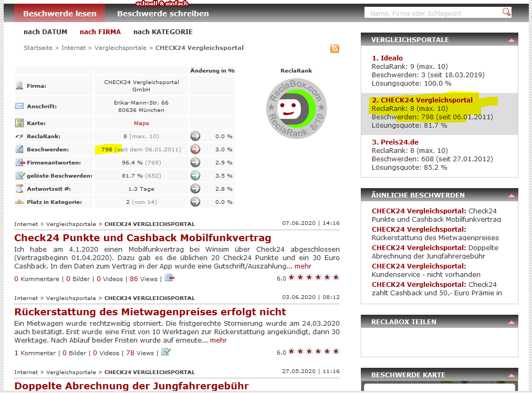This screenshot has height=393, width=532.
Task: Click the search magnifier icon
Action: point(506,12)
